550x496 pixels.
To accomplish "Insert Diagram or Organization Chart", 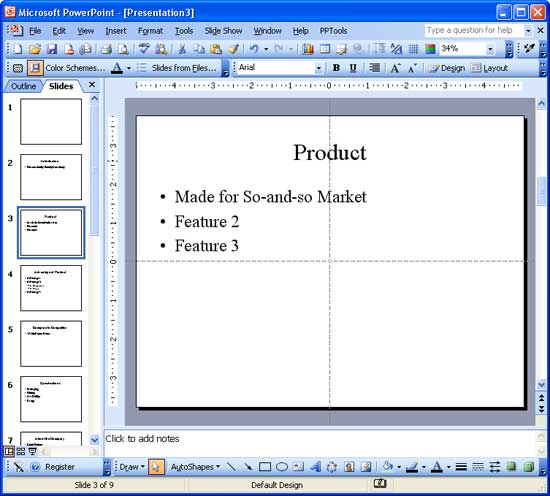I will (332, 467).
